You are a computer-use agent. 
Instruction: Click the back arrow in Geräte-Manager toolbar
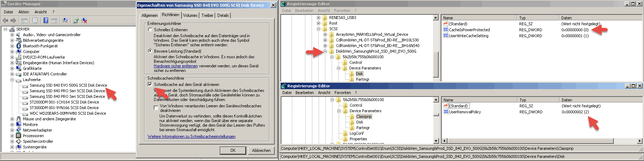(5, 21)
